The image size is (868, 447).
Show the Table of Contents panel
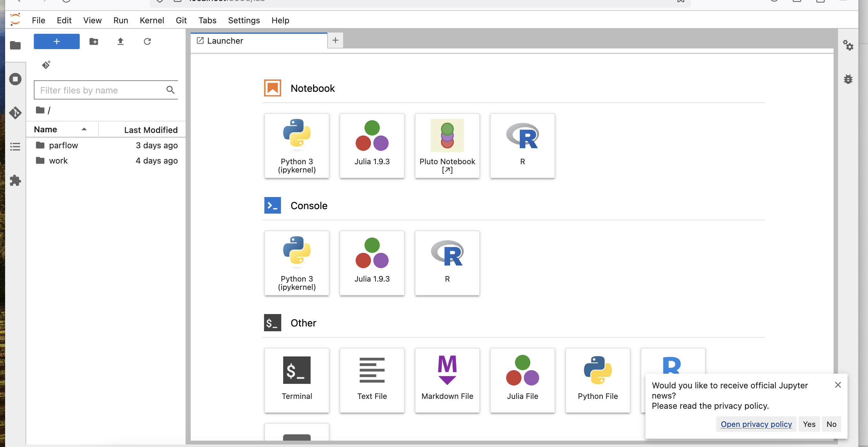[x=15, y=147]
